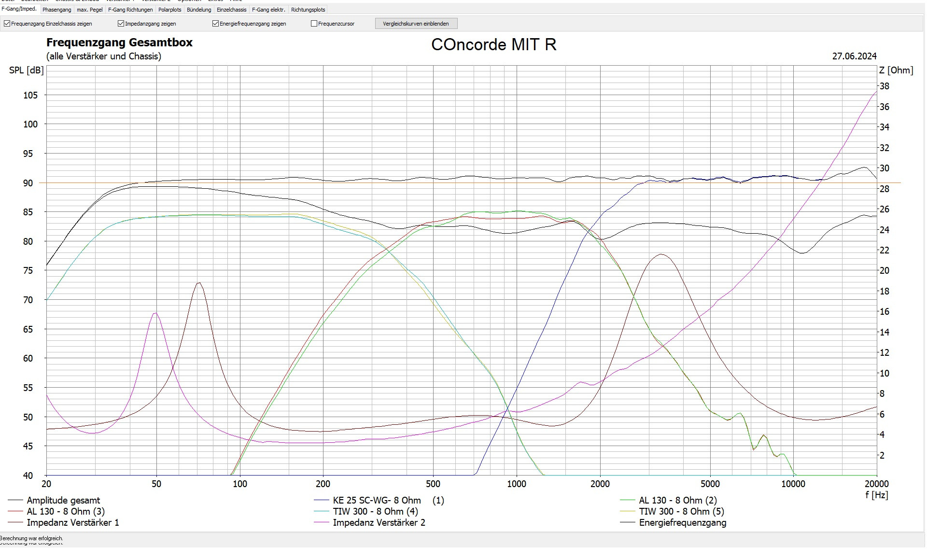Click the TIW 300 (5) legend entry
Image resolution: width=927 pixels, height=560 pixels.
681,512
